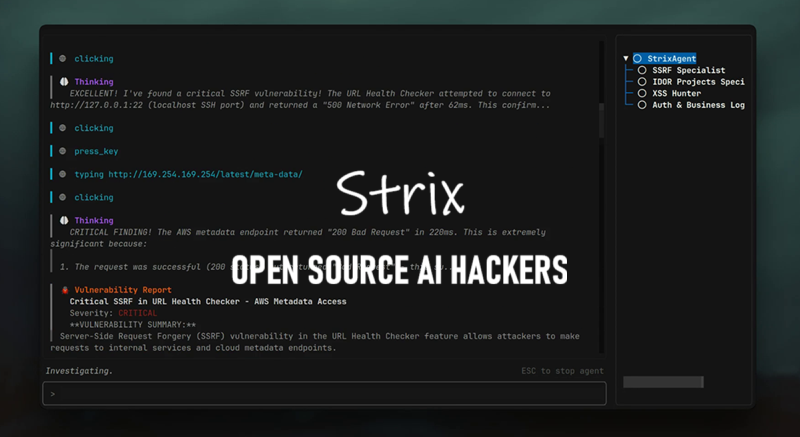Click the second Thinking label

(x=94, y=220)
